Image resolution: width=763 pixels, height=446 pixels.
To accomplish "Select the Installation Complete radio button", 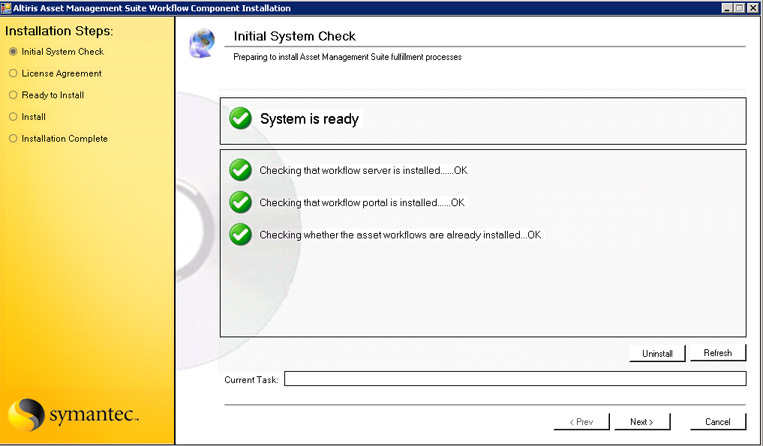I will click(13, 139).
